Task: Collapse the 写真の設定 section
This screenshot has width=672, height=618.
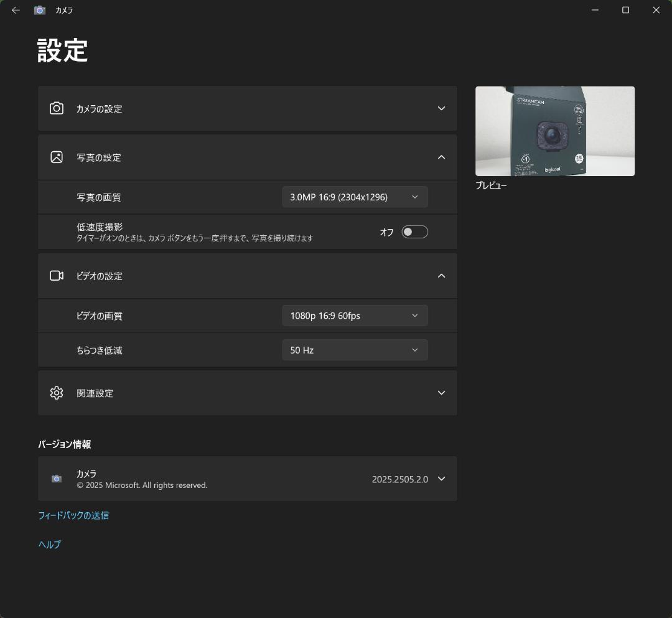Action: 441,157
